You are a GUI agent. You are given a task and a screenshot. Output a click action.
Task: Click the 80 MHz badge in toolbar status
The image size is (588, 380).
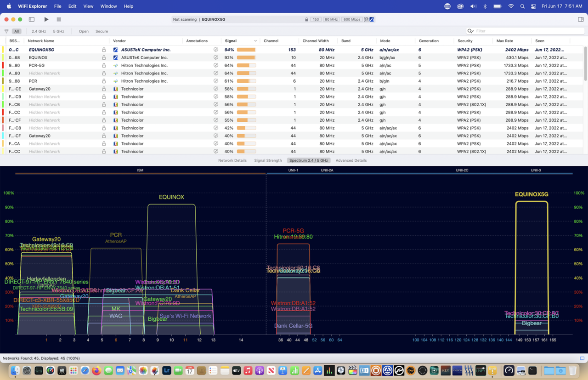[x=331, y=19]
